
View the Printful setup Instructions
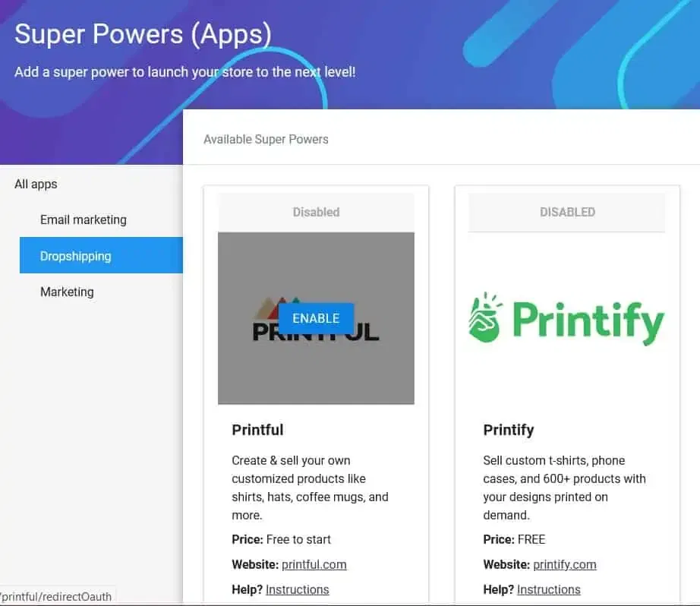click(x=297, y=589)
